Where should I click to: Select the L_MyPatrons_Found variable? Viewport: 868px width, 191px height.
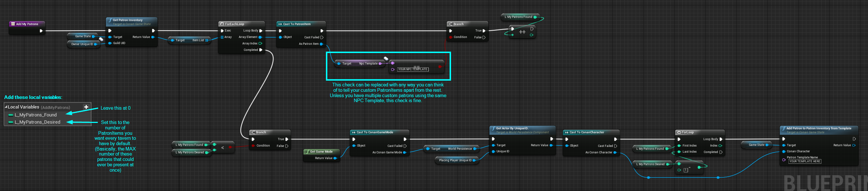click(x=35, y=115)
